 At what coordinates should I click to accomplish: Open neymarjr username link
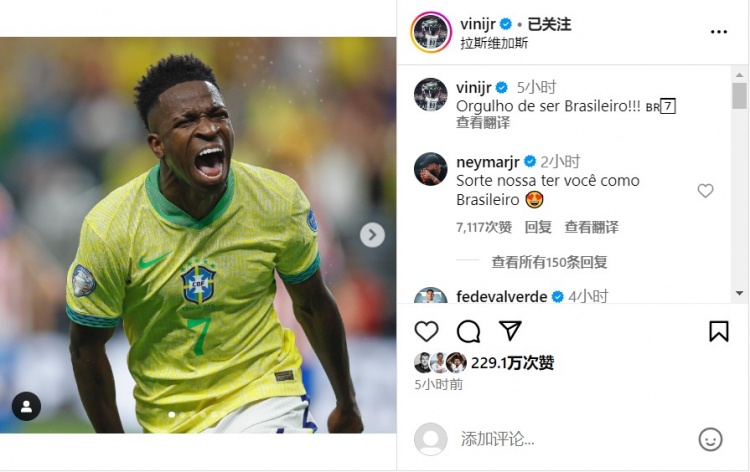click(x=488, y=162)
